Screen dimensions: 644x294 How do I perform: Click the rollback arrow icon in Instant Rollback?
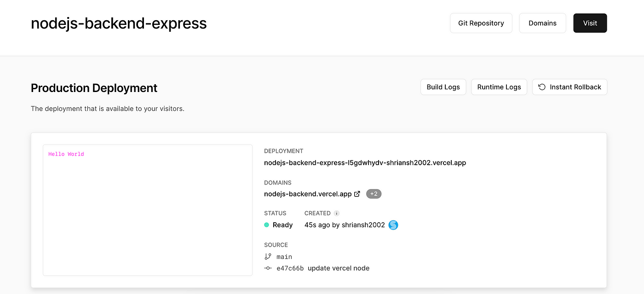point(542,87)
